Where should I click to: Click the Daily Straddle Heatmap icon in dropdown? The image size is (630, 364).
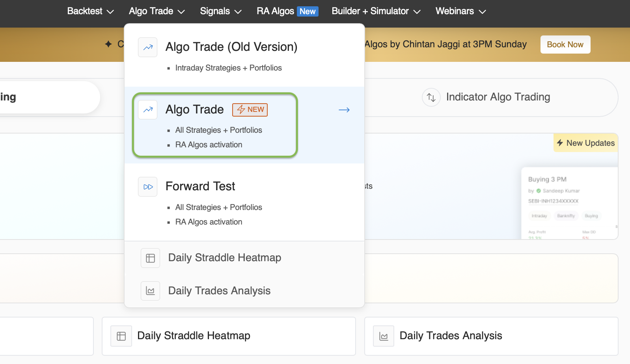(x=150, y=258)
